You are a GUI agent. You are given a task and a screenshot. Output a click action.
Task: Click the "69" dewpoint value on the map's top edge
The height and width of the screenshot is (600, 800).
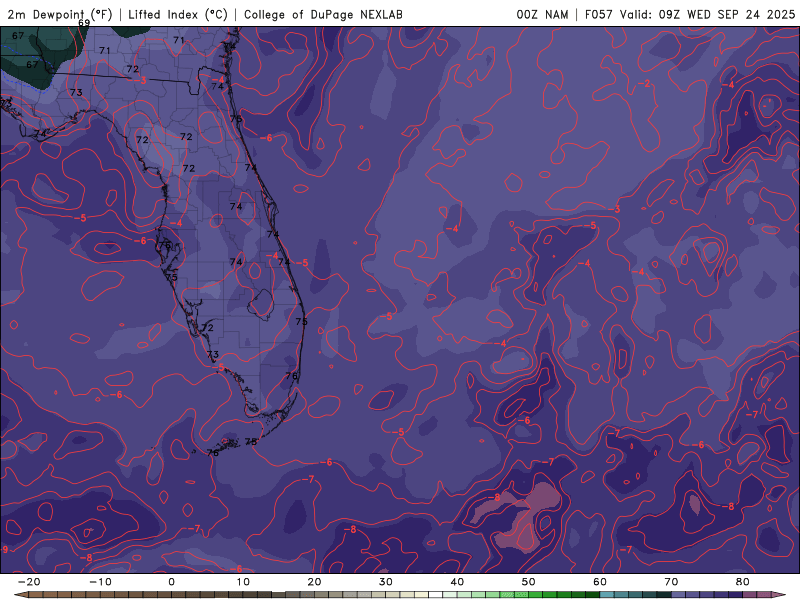click(84, 23)
